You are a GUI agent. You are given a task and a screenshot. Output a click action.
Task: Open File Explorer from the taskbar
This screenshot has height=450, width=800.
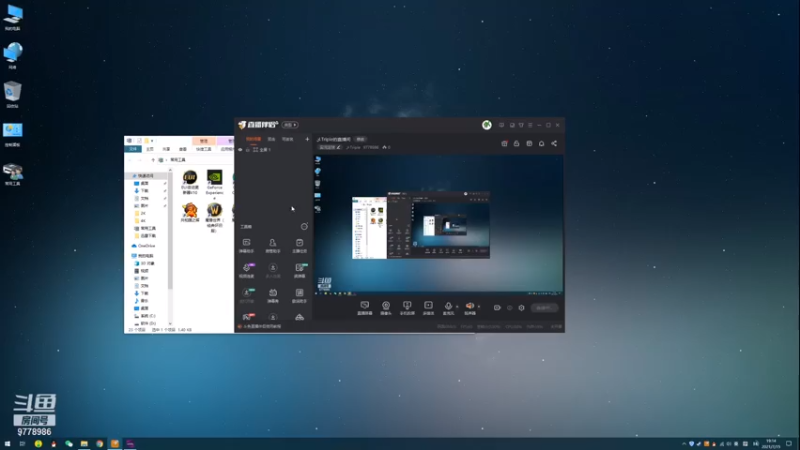pos(84,444)
